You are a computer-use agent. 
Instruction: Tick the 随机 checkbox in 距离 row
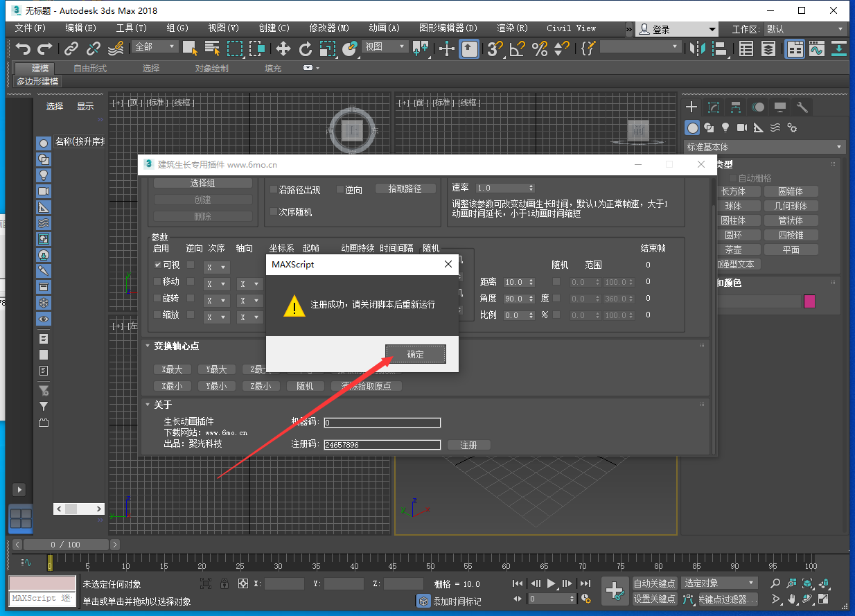point(556,281)
